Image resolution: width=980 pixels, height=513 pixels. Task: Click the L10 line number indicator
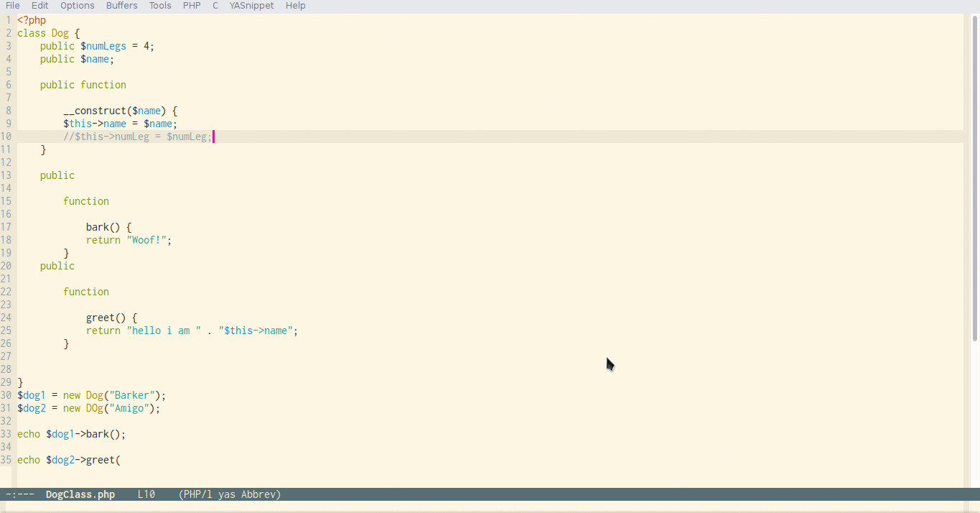pyautogui.click(x=146, y=495)
